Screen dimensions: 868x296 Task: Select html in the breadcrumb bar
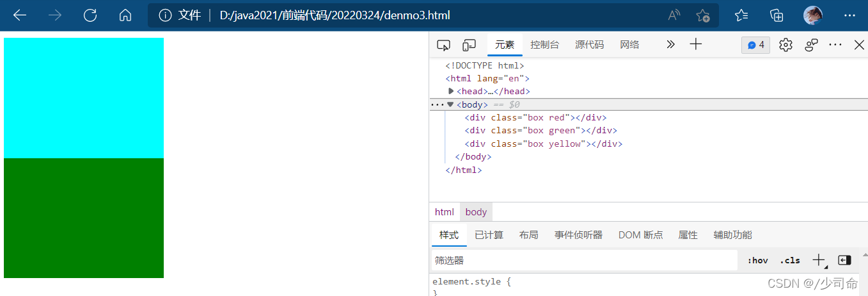pyautogui.click(x=445, y=212)
